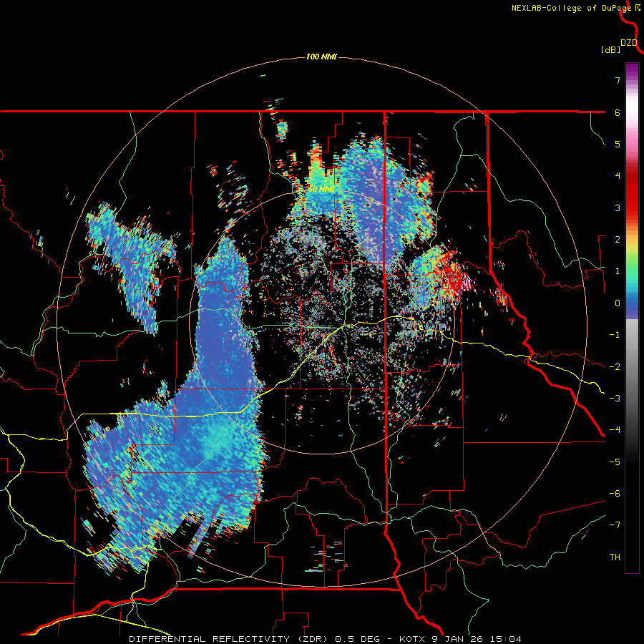Click the -5 value on the dB scale
The height and width of the screenshot is (644, 644).
pyautogui.click(x=615, y=462)
